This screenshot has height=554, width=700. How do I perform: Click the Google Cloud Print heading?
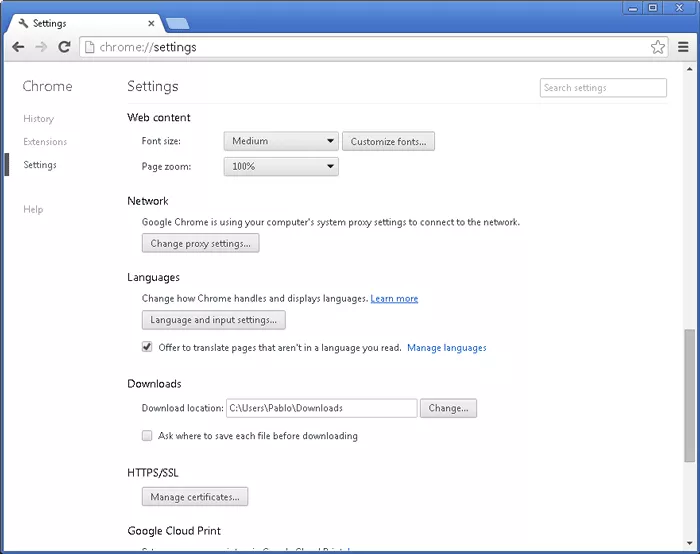coord(174,531)
